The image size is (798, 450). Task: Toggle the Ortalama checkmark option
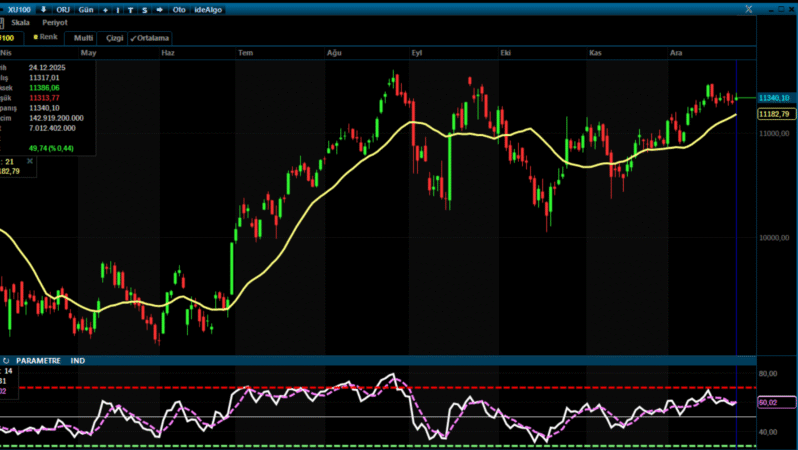[149, 37]
